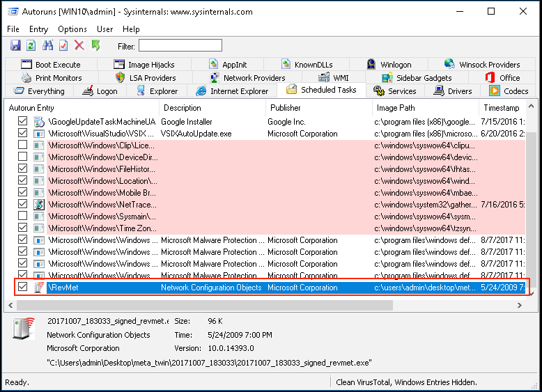Sort by the Publisher column header
Screen dimensions: 542x392
tap(286, 108)
